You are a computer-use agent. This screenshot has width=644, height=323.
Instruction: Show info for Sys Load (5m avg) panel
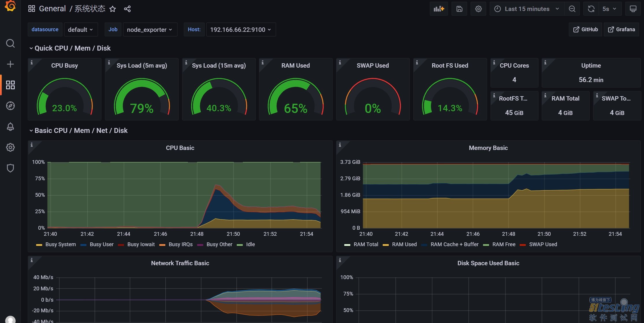[109, 62]
